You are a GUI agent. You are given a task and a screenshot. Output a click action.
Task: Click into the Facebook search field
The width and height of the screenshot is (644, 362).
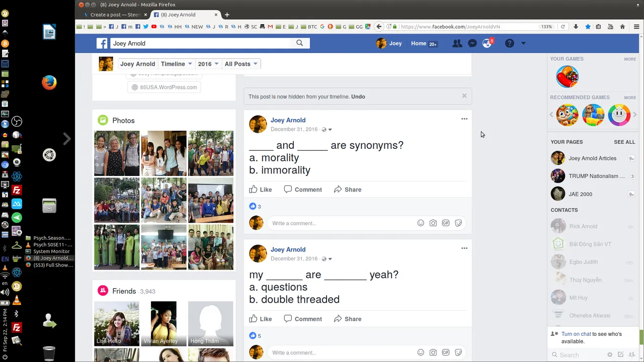coord(201,43)
